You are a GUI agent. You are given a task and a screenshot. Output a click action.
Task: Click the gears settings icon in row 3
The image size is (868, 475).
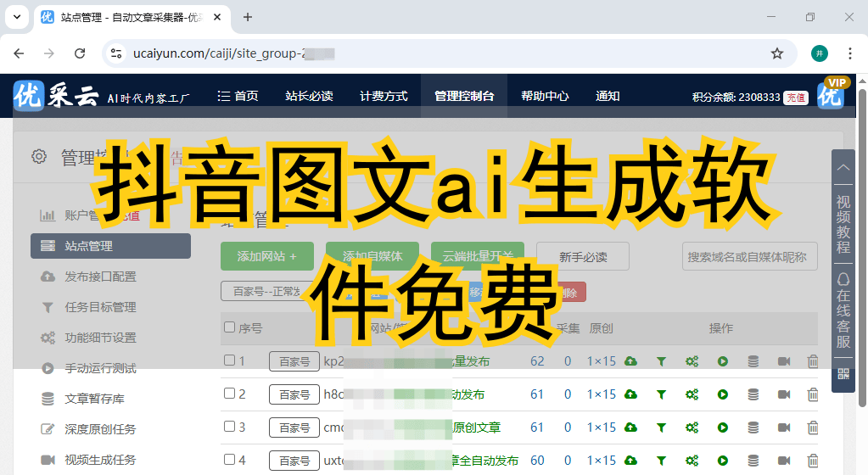point(692,427)
